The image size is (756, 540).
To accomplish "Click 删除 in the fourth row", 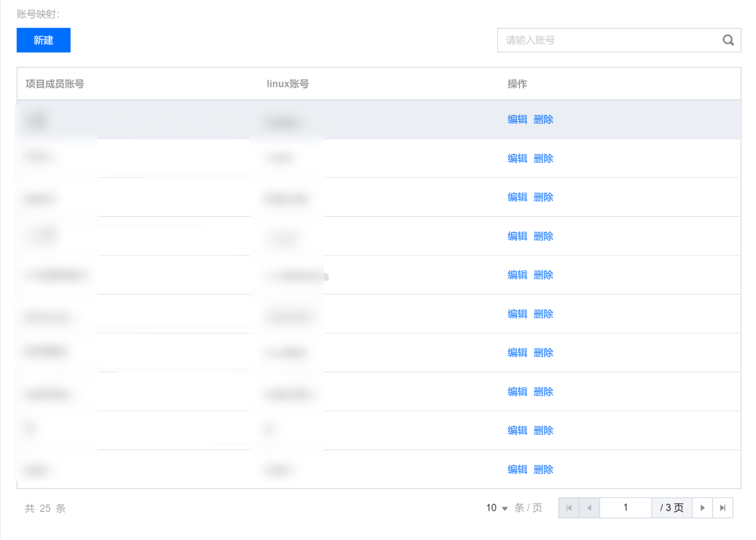I will [x=544, y=236].
